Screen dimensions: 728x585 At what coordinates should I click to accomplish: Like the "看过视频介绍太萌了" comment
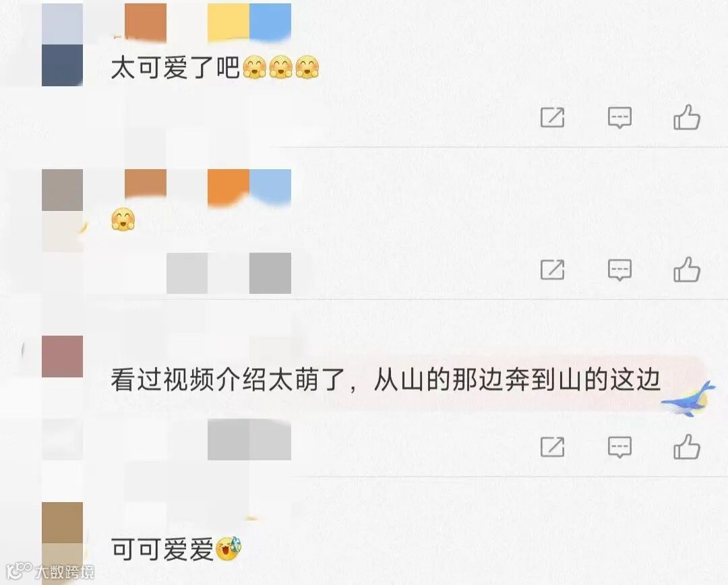point(687,447)
